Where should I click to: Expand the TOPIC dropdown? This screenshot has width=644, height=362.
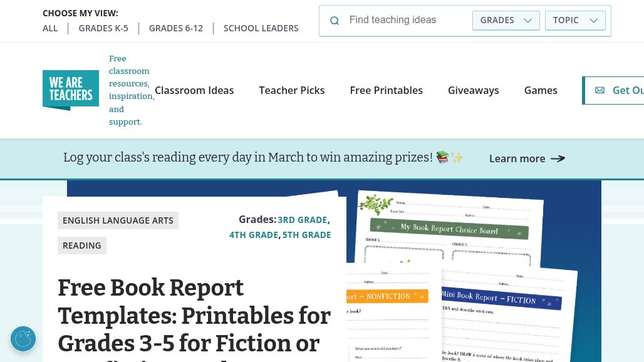(574, 20)
